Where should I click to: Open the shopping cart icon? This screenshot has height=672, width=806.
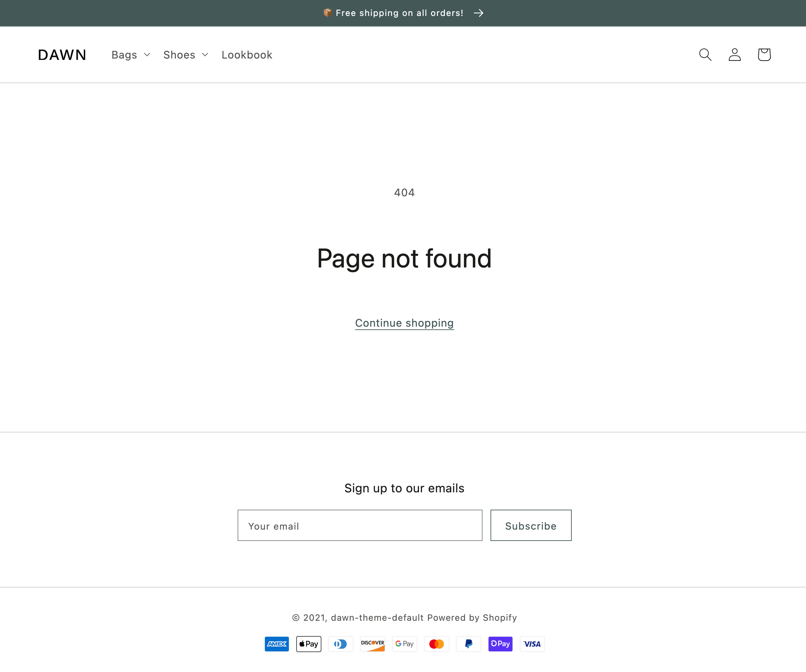click(x=764, y=55)
